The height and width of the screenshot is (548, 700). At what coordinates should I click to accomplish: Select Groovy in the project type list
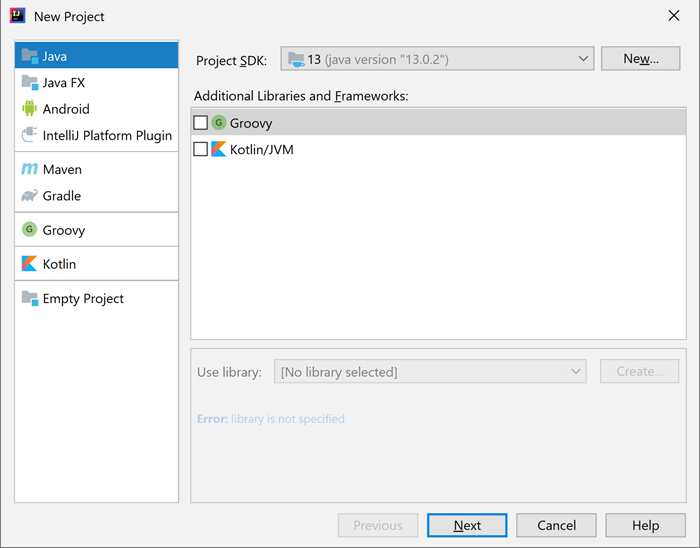(63, 230)
